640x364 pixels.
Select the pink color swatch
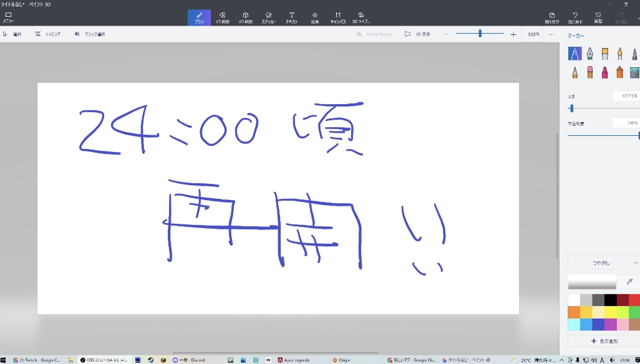(x=623, y=325)
